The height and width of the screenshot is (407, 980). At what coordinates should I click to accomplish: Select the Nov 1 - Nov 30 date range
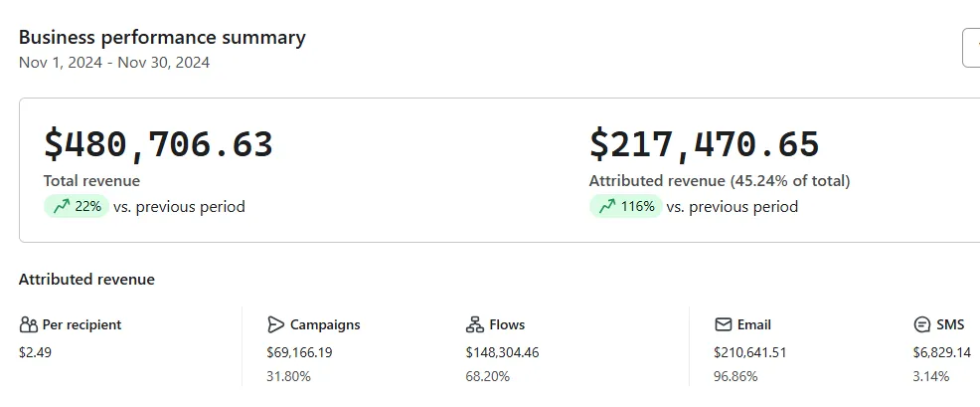[114, 63]
